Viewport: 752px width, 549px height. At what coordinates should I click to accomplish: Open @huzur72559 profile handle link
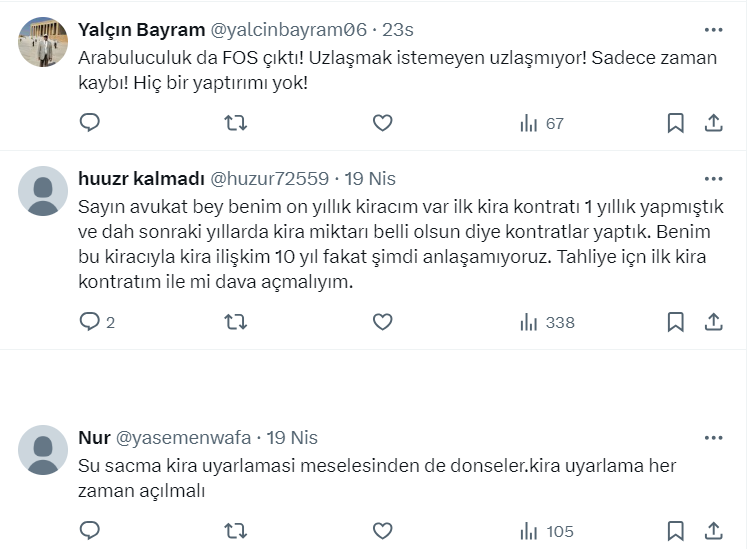click(269, 179)
